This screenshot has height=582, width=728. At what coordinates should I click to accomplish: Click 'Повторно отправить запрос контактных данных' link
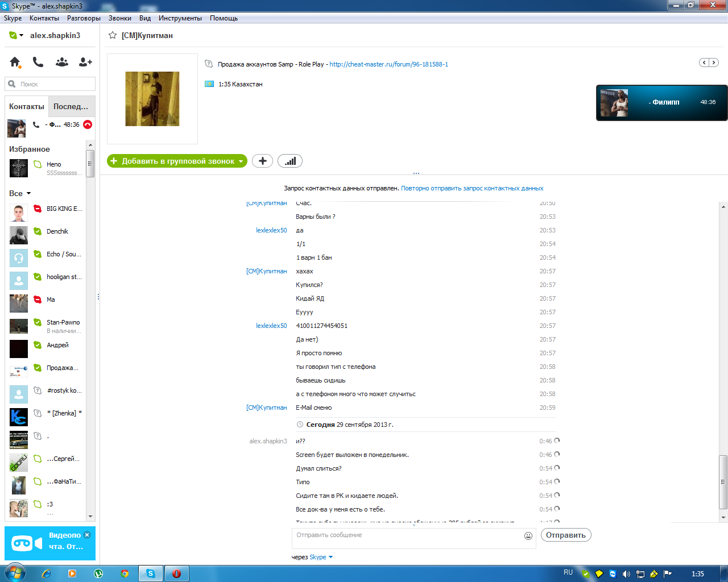click(x=472, y=188)
